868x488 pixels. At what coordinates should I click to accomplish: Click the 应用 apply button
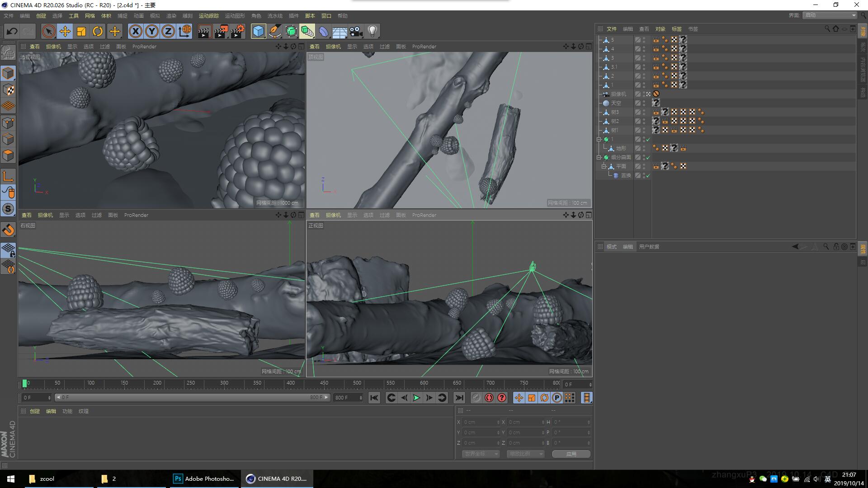pos(571,454)
